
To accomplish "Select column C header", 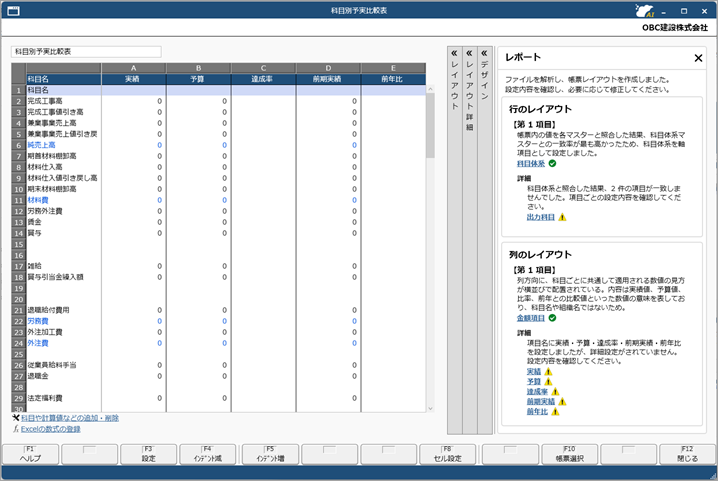I will [x=263, y=68].
